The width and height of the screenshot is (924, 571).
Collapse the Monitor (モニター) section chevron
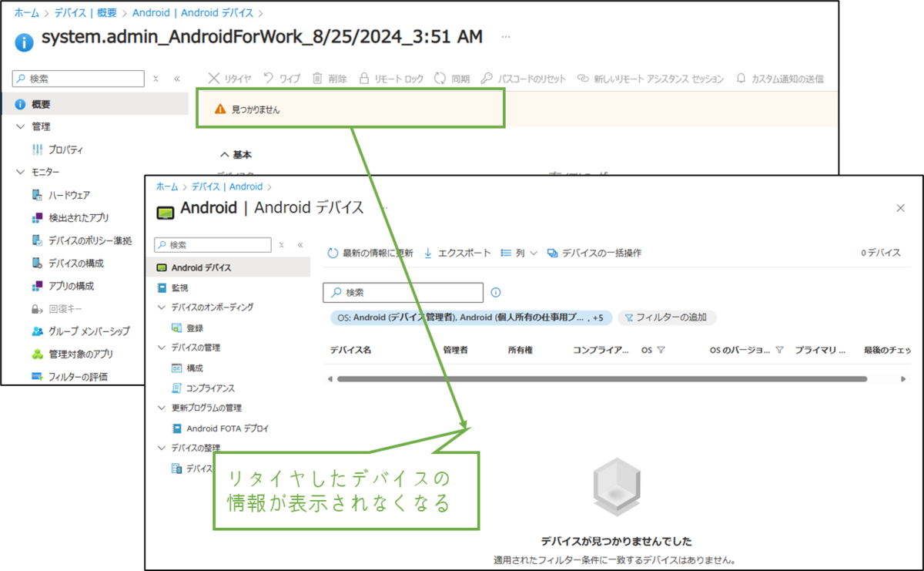click(x=21, y=172)
